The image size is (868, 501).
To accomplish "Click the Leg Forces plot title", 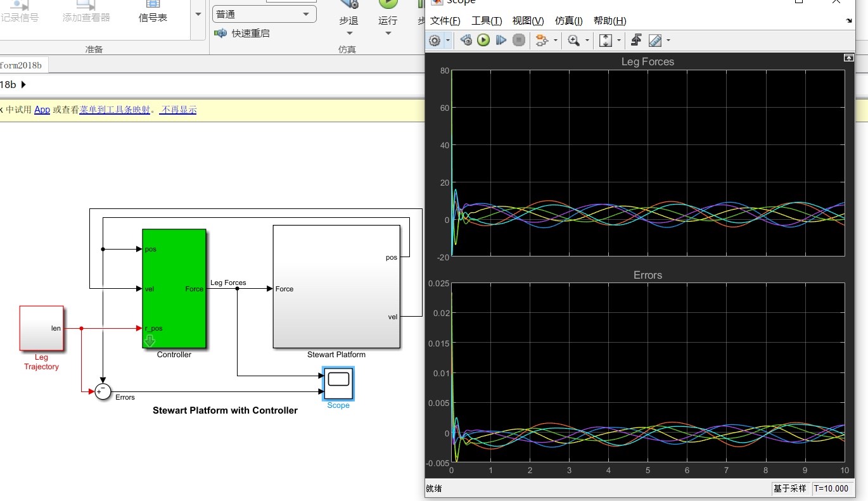I will pyautogui.click(x=648, y=61).
